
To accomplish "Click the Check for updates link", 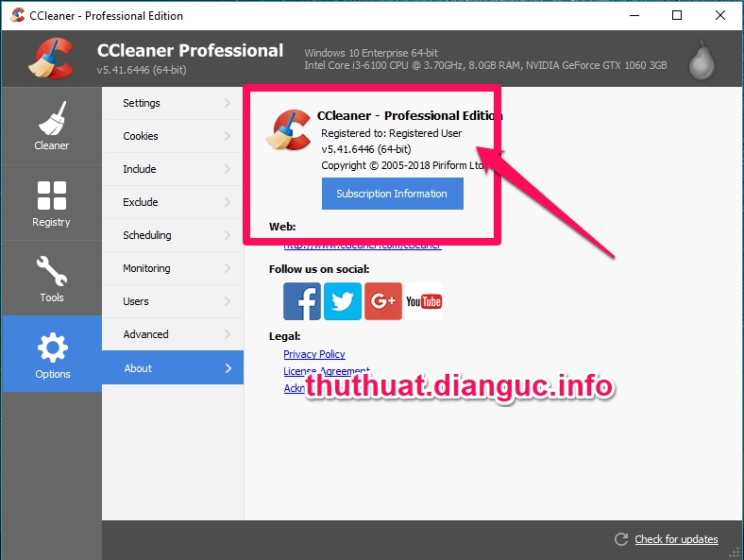I will [676, 539].
